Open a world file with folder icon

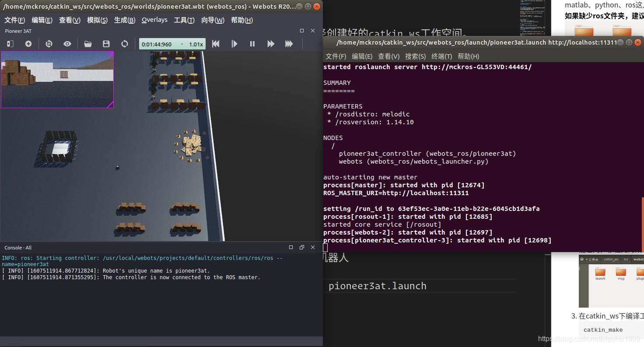coord(88,44)
